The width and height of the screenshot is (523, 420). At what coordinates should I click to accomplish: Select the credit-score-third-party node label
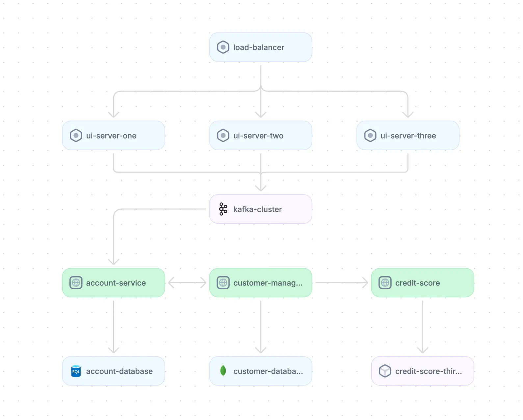click(428, 371)
